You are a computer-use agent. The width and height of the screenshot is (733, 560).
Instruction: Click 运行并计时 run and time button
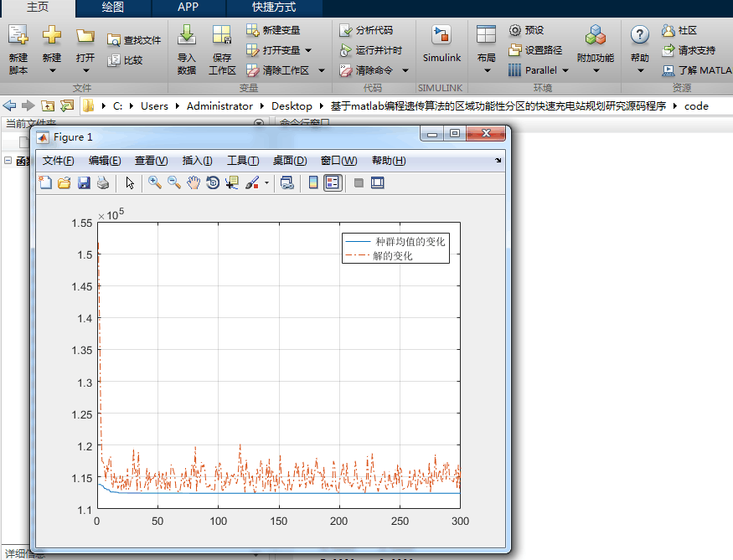point(371,50)
